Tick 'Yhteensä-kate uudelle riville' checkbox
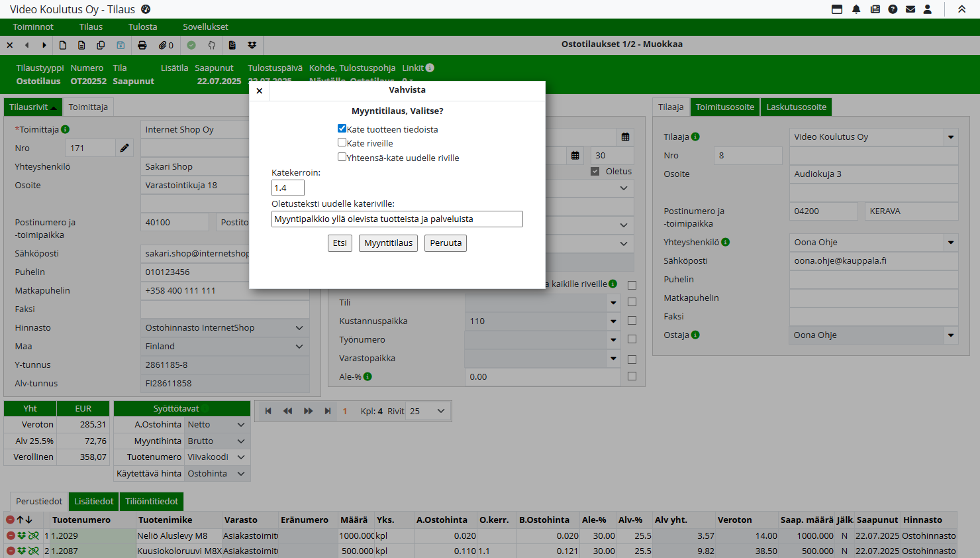This screenshot has width=980, height=558. coord(342,157)
